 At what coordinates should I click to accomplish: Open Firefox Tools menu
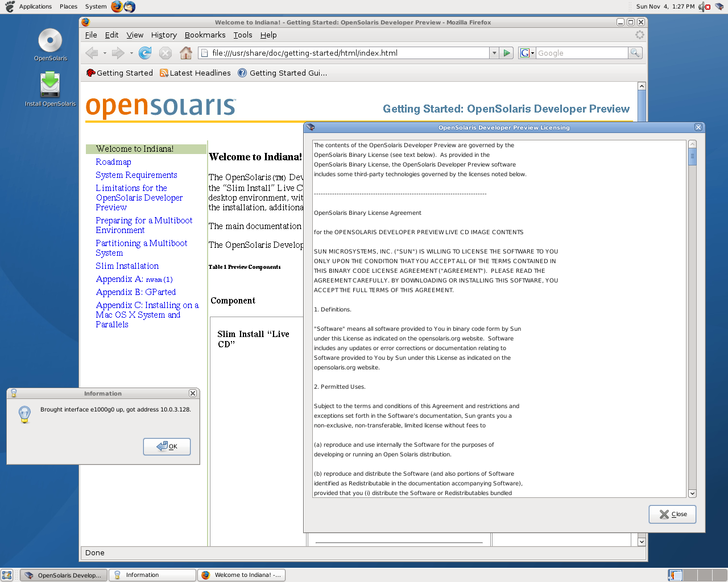pos(243,35)
